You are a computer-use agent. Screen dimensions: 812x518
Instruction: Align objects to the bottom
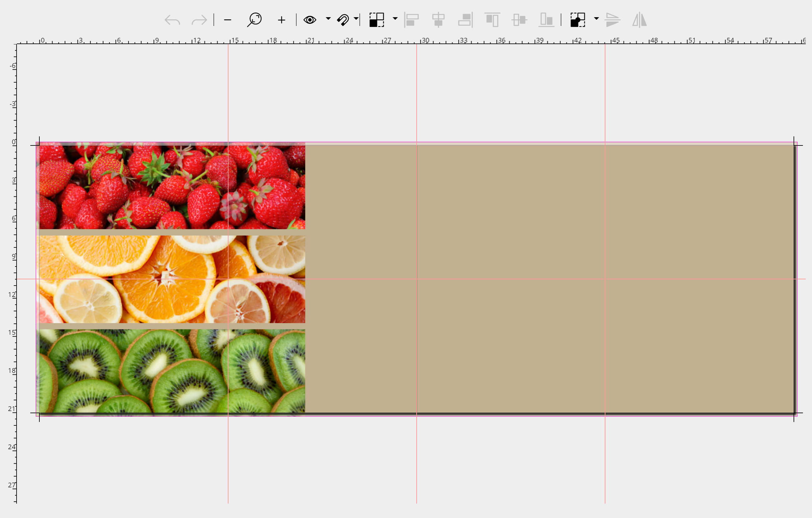[546, 20]
